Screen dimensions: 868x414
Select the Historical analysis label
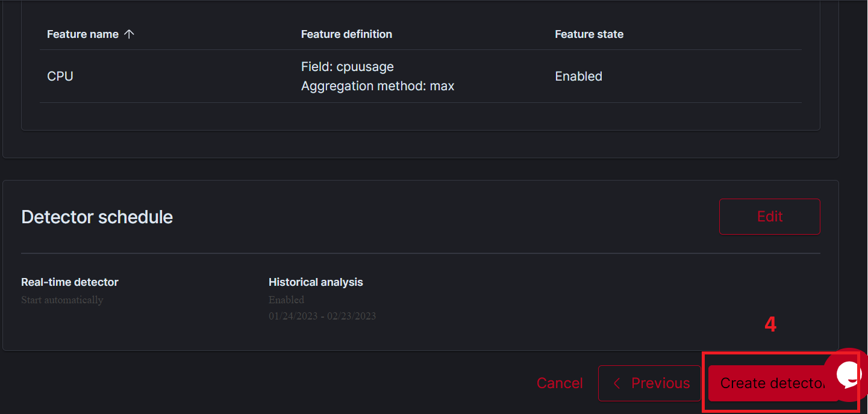pyautogui.click(x=316, y=282)
